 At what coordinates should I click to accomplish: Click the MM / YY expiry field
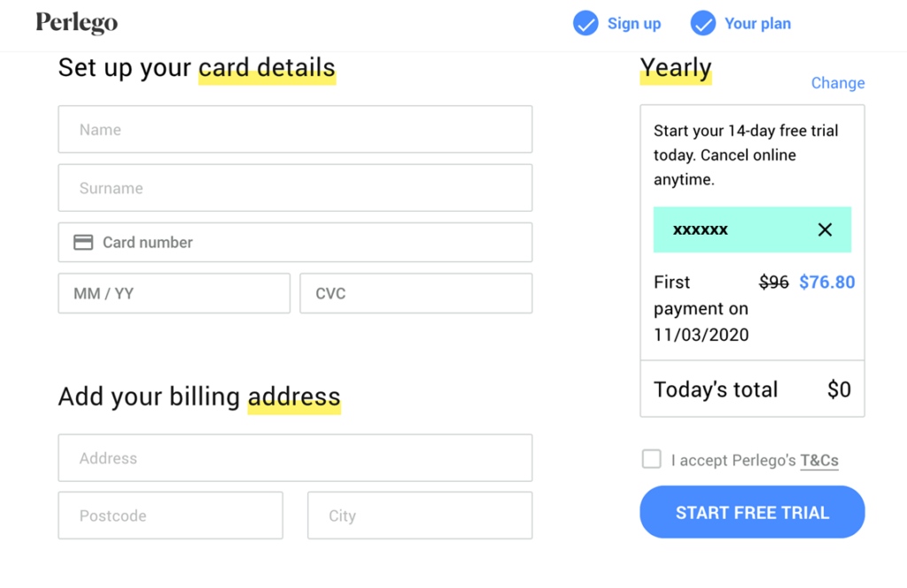pyautogui.click(x=174, y=293)
